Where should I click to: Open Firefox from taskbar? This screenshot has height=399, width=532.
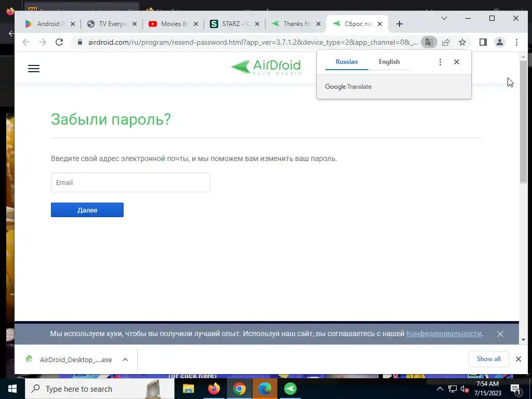pyautogui.click(x=214, y=389)
